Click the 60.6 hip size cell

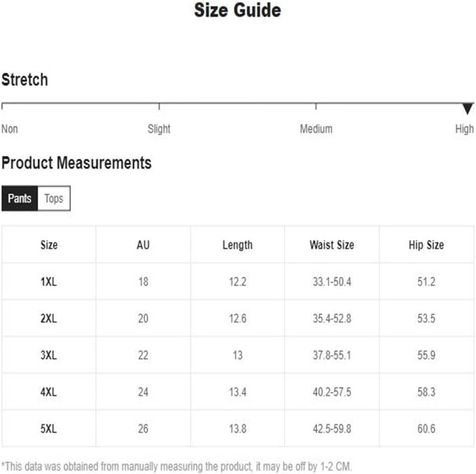(x=426, y=428)
